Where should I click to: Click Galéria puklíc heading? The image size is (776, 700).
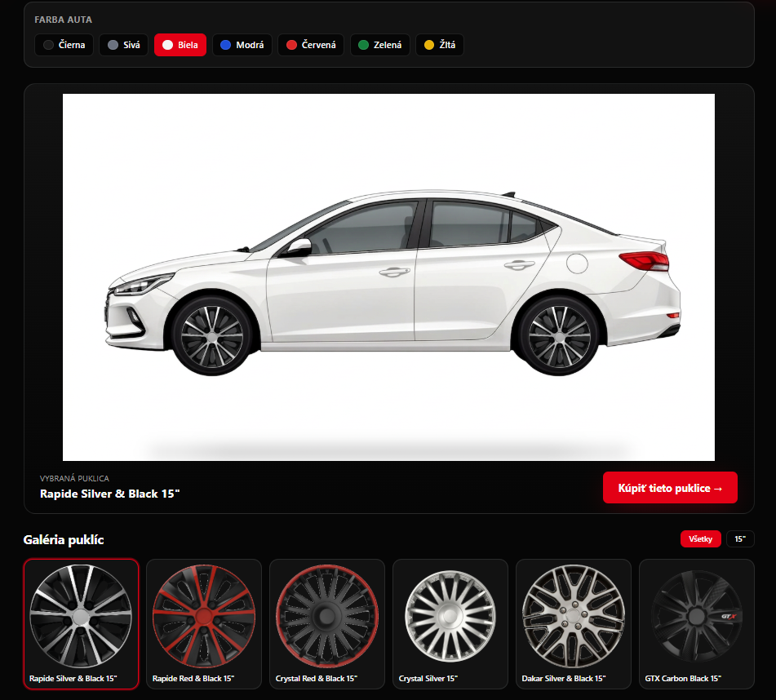[64, 540]
